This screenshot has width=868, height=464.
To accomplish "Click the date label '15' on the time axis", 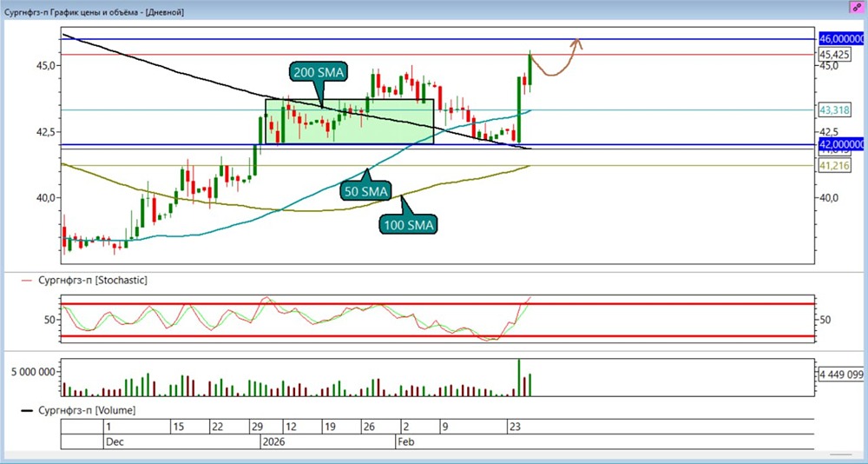I will 178,428.
